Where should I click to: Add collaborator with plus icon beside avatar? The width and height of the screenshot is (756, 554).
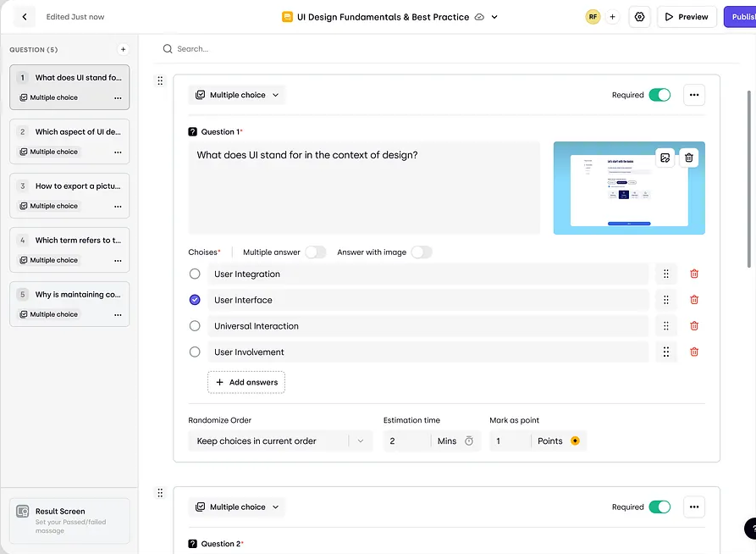coord(612,17)
